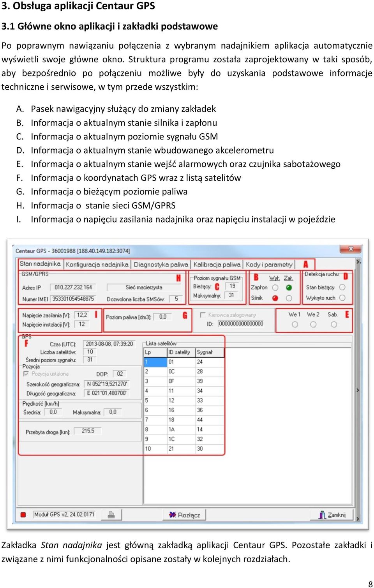Click the Napięcie zasilania value field

pyautogui.click(x=82, y=315)
